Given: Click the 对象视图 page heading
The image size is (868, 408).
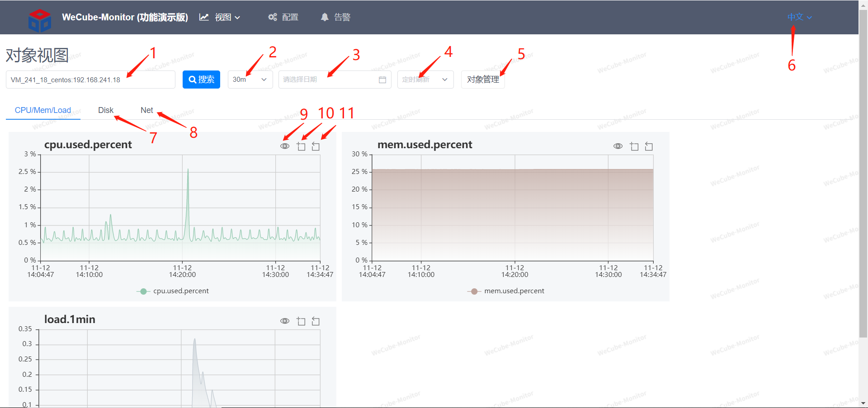Looking at the screenshot, I should (37, 56).
